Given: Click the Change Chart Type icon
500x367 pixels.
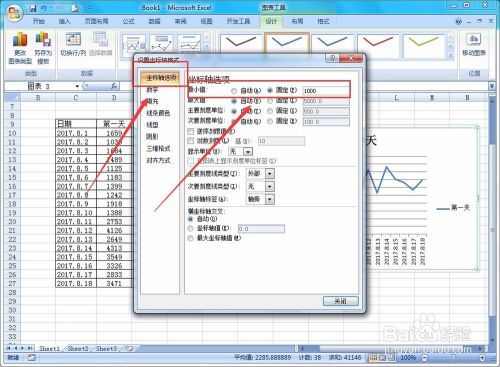Looking at the screenshot, I should click(x=20, y=40).
